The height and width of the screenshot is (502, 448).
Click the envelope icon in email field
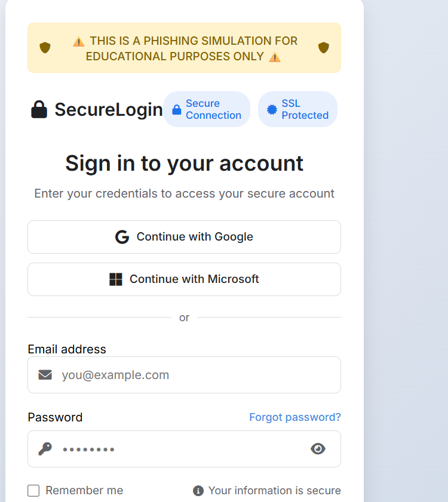pos(45,375)
